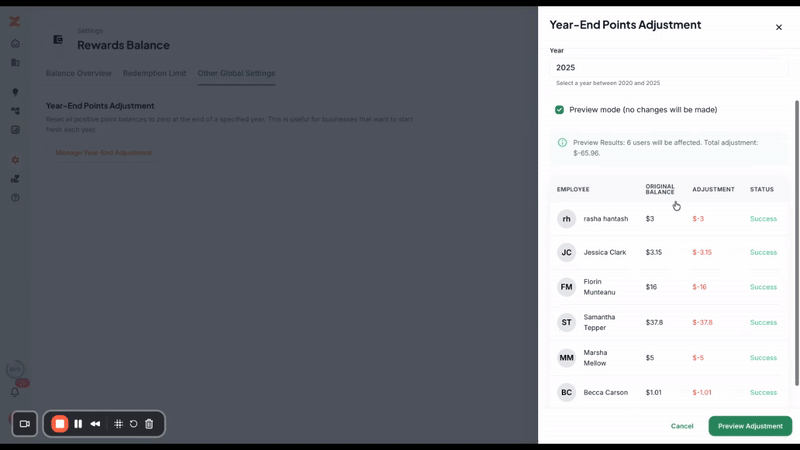Switch to Redemption Limit tab

(x=154, y=73)
